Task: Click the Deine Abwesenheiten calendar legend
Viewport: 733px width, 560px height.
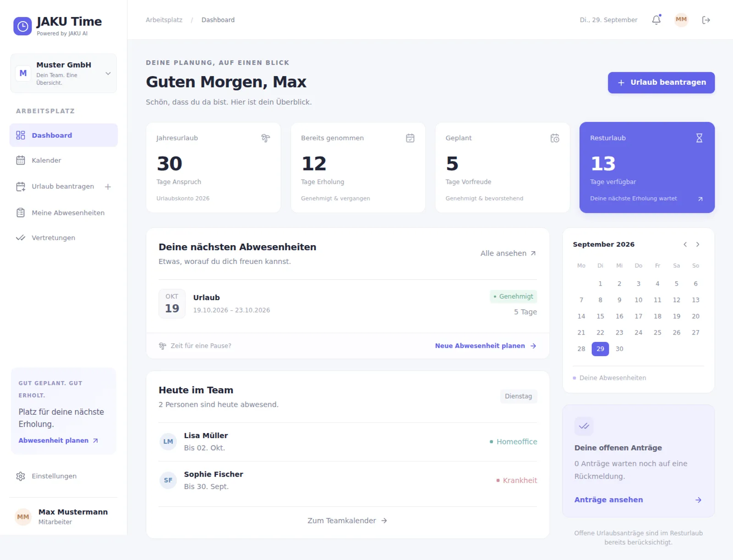Action: [609, 378]
